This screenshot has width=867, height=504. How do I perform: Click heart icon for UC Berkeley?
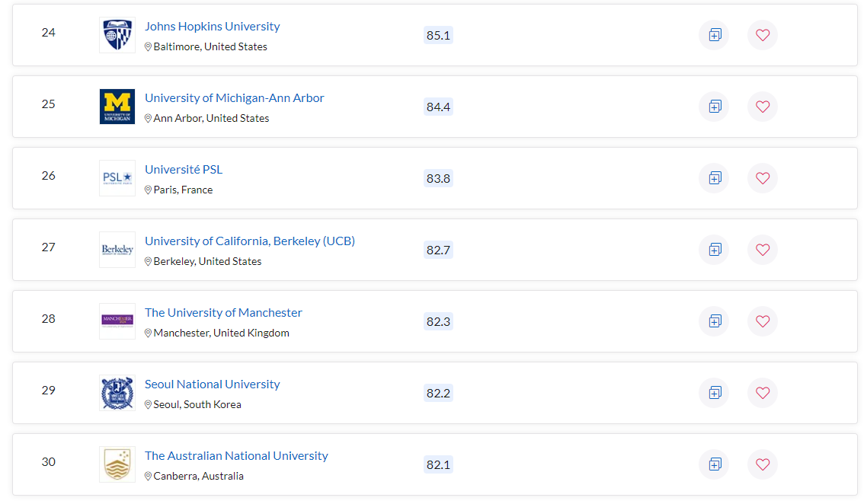763,249
